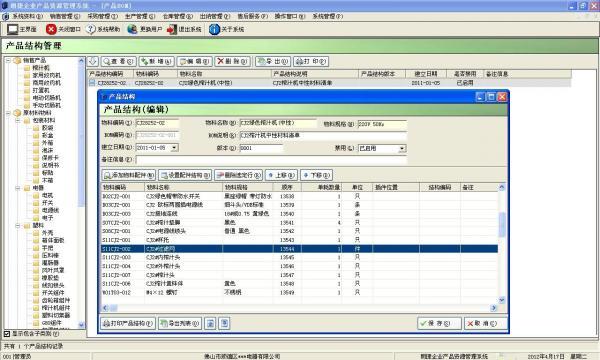
Task: Click 上移 move up arrow button
Action: coord(281,175)
